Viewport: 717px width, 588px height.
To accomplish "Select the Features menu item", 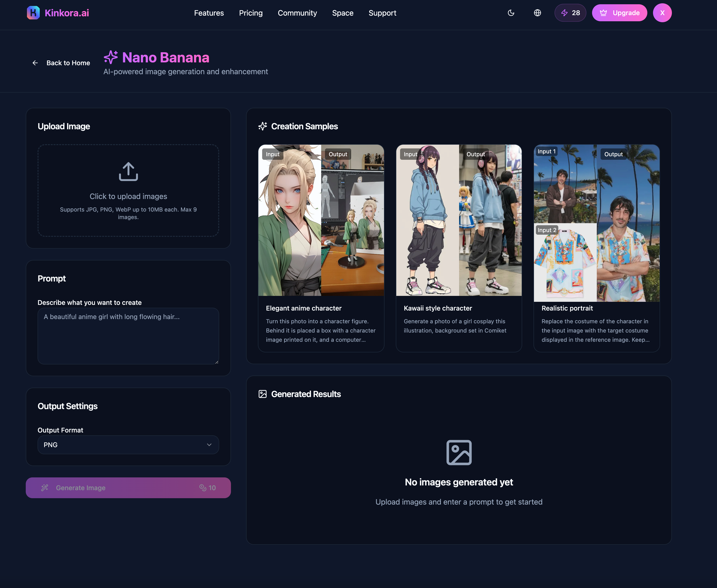I will tap(209, 13).
